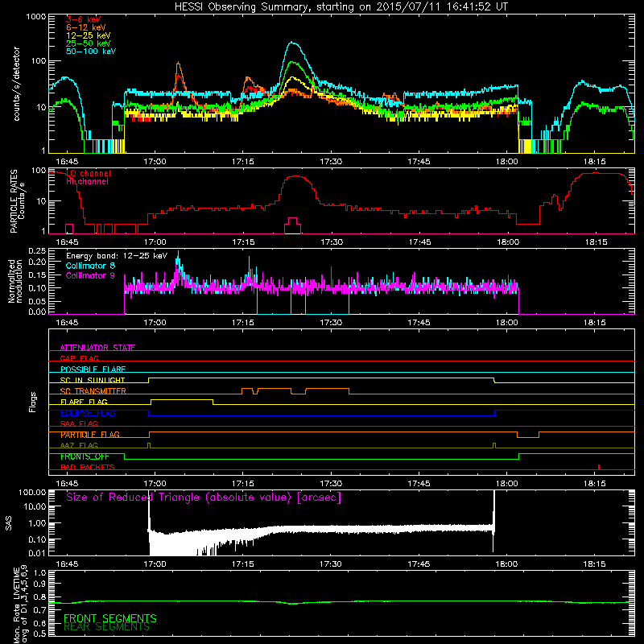The height and width of the screenshot is (644, 644).
Task: Click the AAZ FLAG label
Action: pyautogui.click(x=79, y=445)
